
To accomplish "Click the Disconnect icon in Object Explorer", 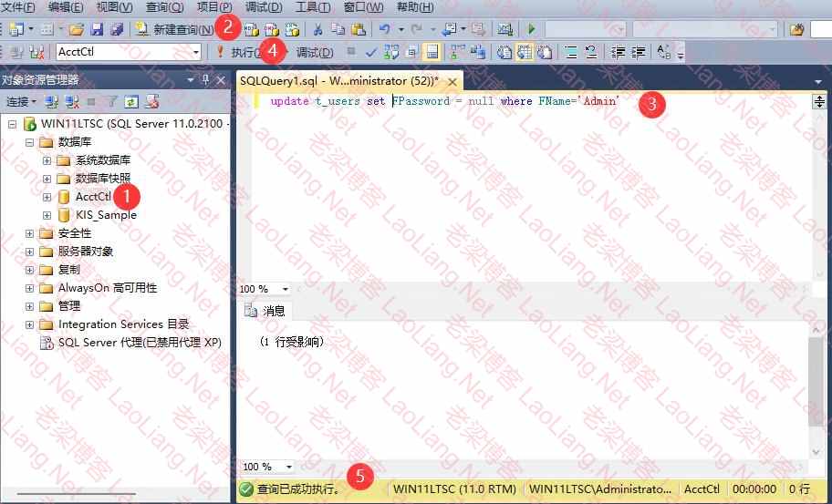I will 71,101.
